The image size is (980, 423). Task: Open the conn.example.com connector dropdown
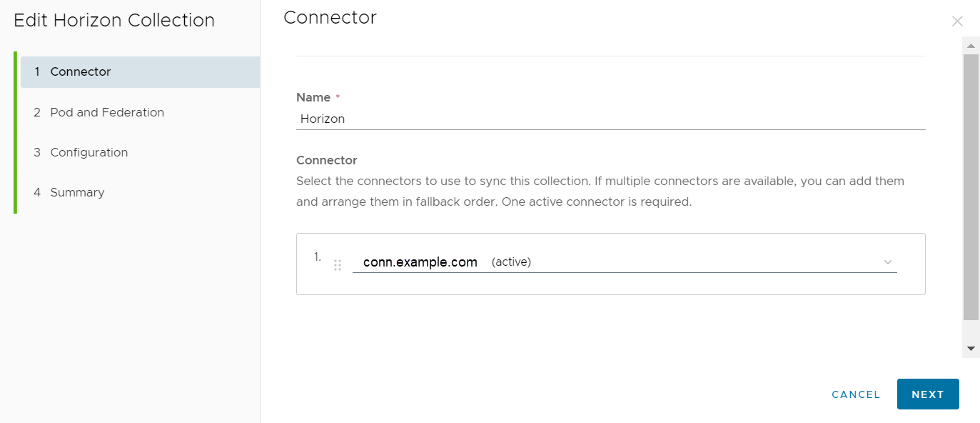click(625, 262)
